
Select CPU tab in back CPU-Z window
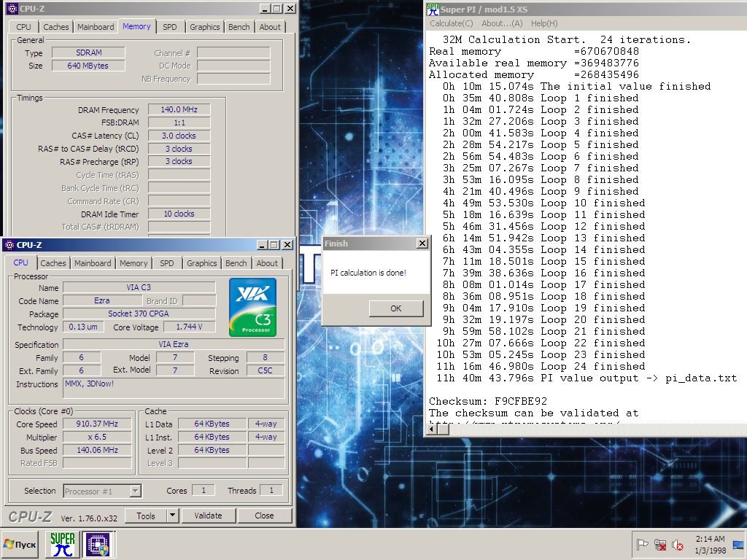23,27
